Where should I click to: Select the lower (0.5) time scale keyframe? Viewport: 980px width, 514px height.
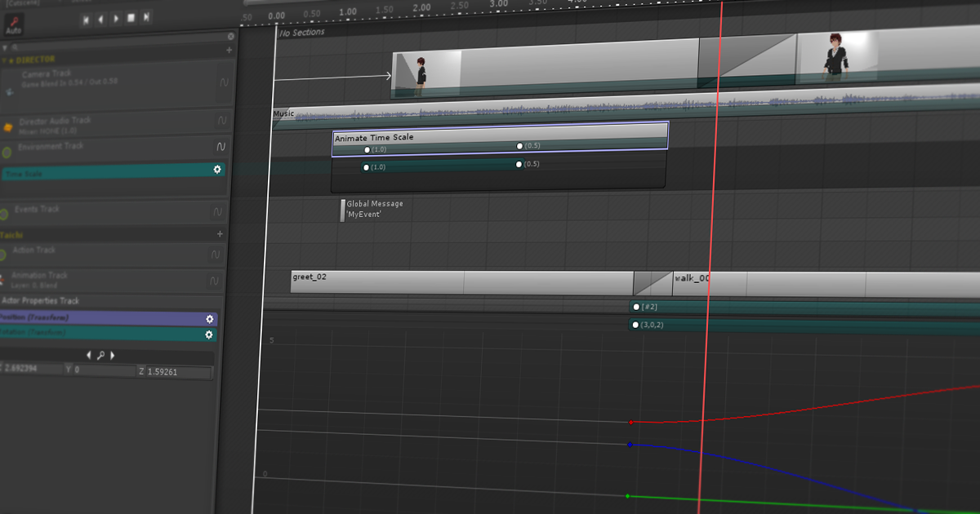[x=519, y=164]
